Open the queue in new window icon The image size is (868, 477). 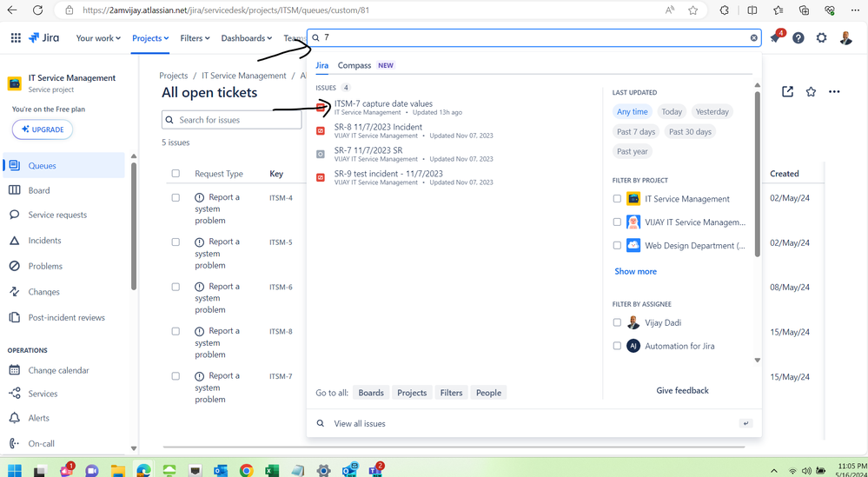(787, 92)
